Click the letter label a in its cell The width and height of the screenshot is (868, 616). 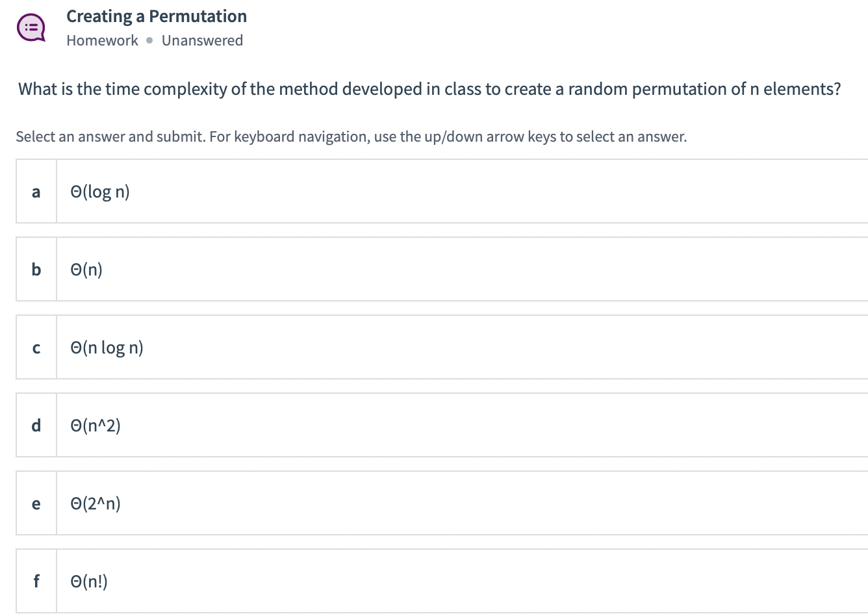[x=36, y=191]
